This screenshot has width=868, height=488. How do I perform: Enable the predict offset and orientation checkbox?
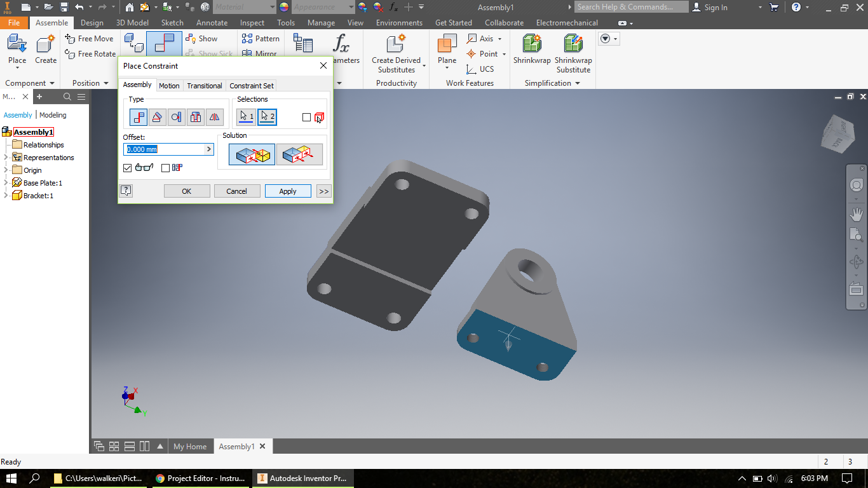(x=165, y=167)
